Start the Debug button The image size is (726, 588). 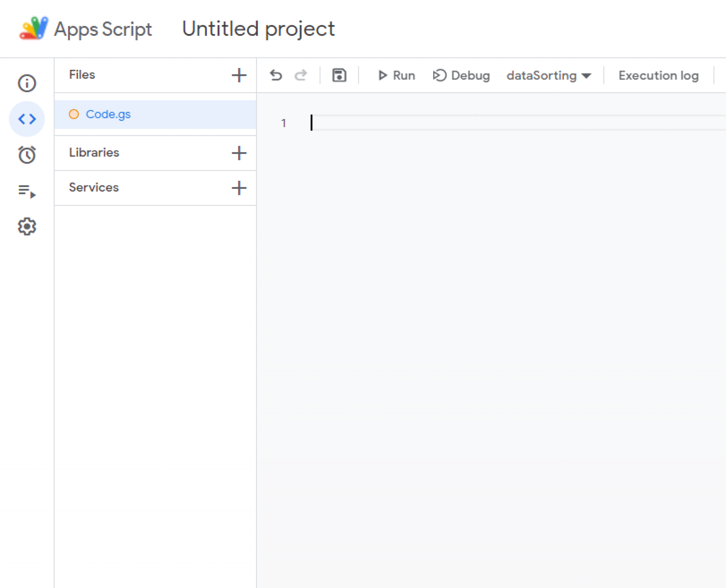pos(461,75)
